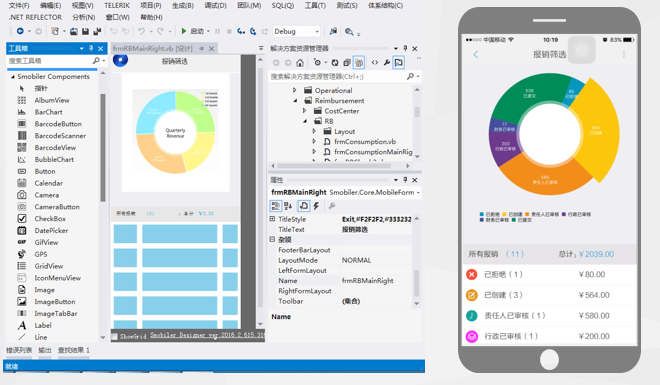Sort properties alphabetically icon
The width and height of the screenshot is (660, 385).
pos(288,206)
